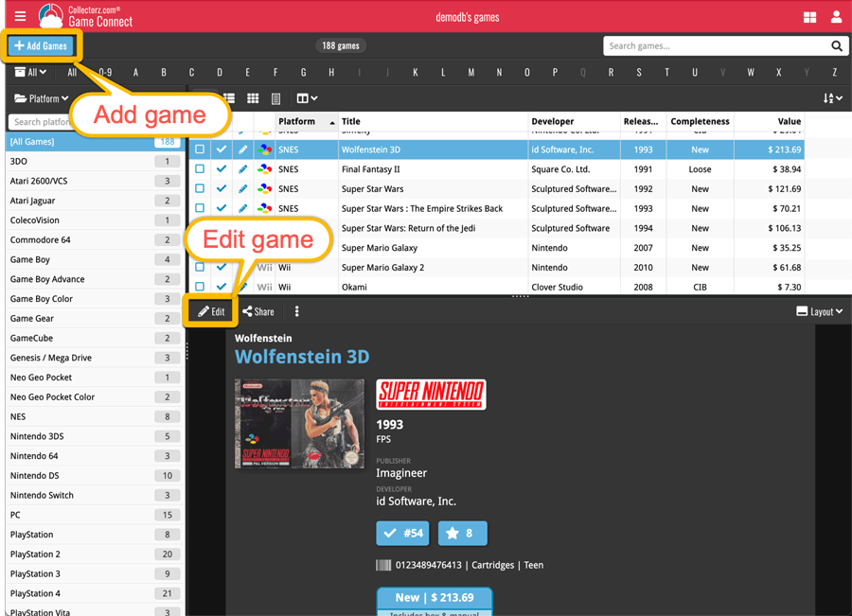Select [All Games] in platform list
This screenshot has height=616, width=852.
point(95,142)
